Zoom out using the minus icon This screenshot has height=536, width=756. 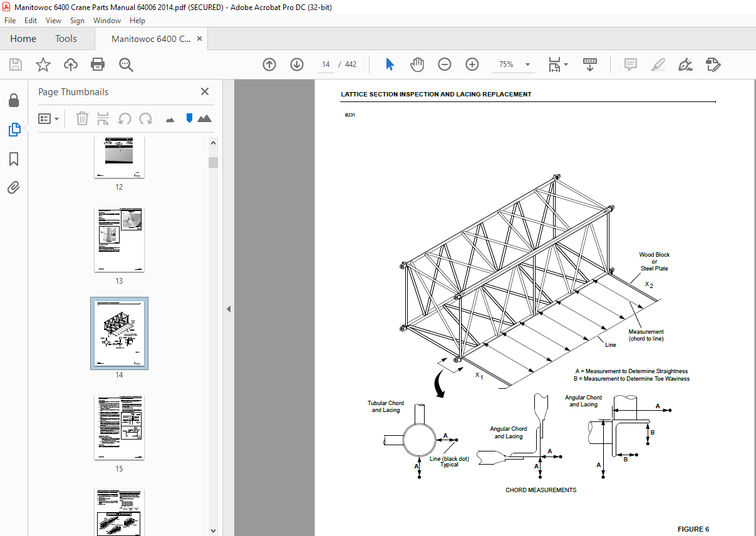(x=444, y=64)
